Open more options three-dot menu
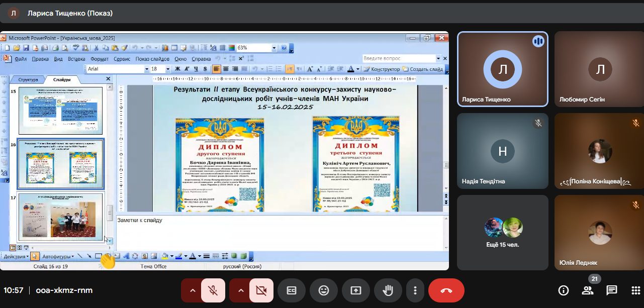This screenshot has width=644, height=308. 415,290
